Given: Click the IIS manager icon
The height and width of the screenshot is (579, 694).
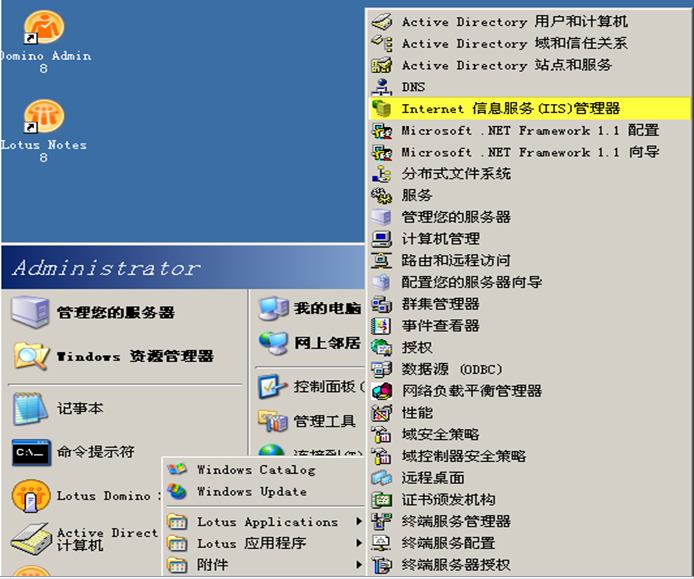Looking at the screenshot, I should point(382,108).
